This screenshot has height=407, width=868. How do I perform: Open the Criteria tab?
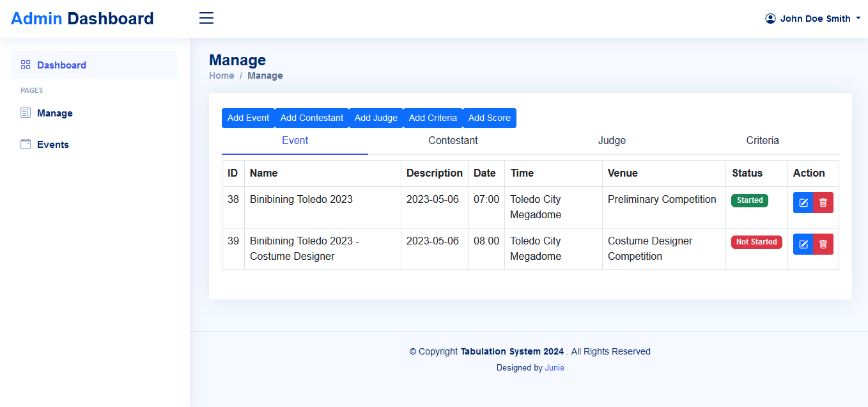762,141
